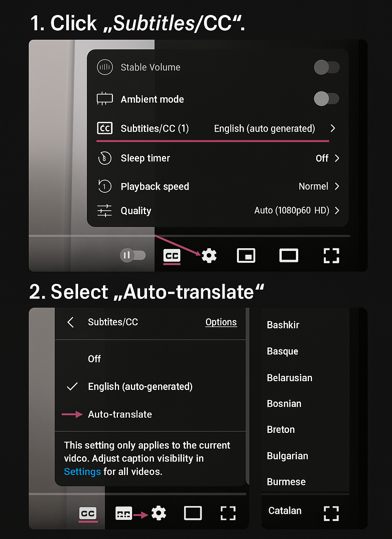Turn on the Ambient mode switch
This screenshot has width=392, height=539.
click(327, 99)
